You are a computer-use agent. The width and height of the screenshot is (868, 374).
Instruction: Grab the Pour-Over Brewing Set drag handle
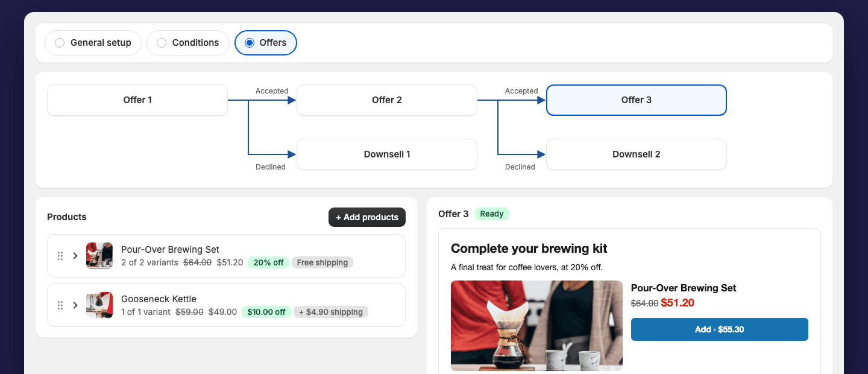click(x=60, y=256)
